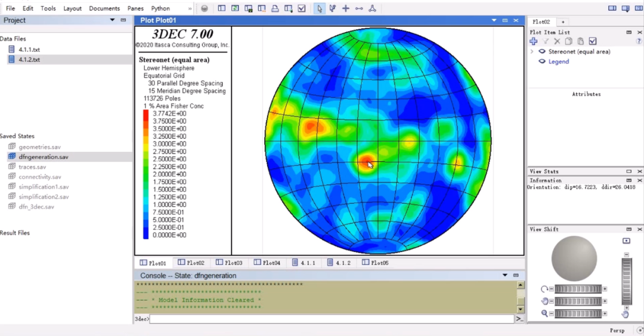
Task: Select the geometries.sav saved state
Action: (x=39, y=147)
